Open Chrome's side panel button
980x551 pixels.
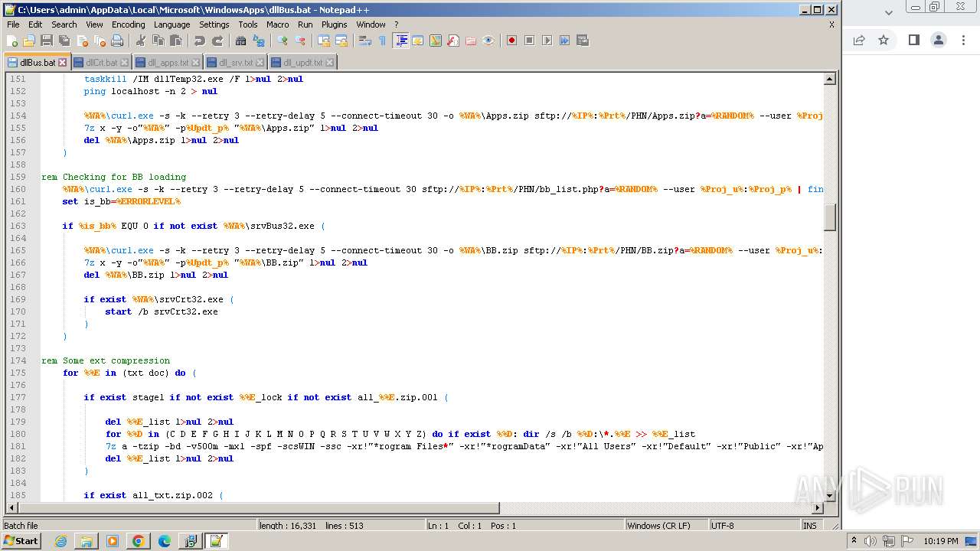click(x=913, y=40)
